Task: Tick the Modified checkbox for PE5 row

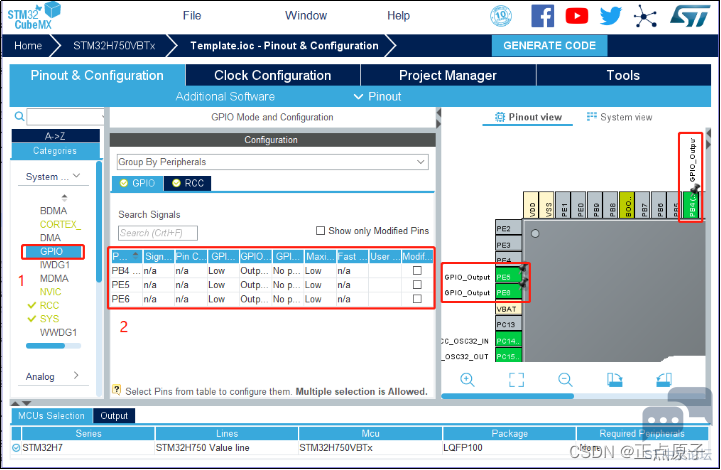Action: (417, 285)
